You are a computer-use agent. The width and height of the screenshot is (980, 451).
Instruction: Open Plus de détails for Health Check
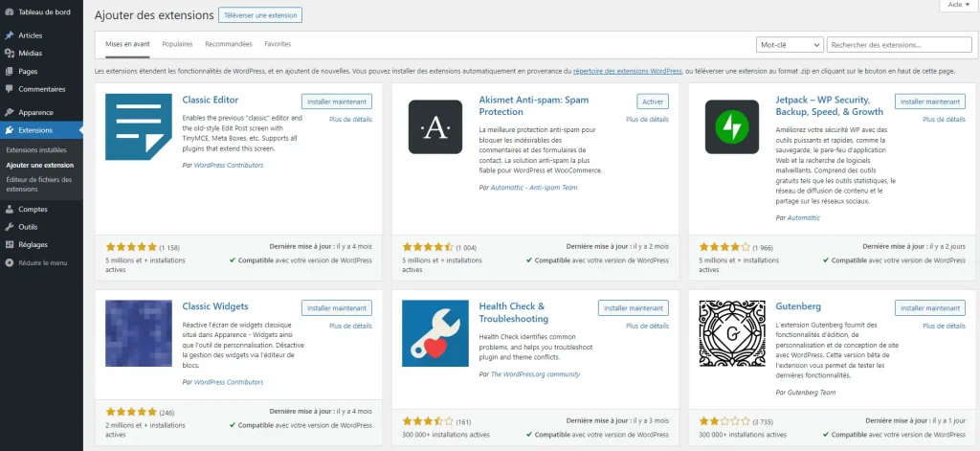(648, 326)
